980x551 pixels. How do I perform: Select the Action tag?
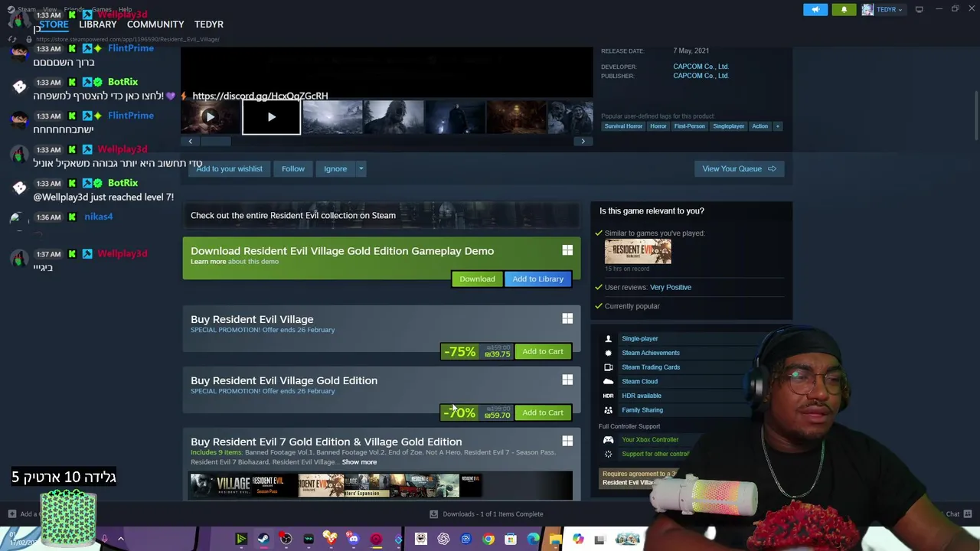pyautogui.click(x=759, y=126)
